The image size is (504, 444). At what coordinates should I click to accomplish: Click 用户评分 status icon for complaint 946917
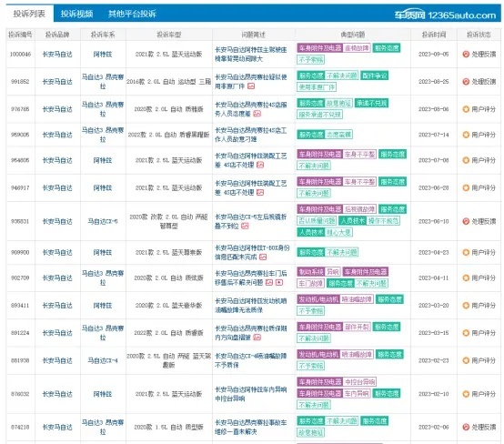(x=466, y=187)
